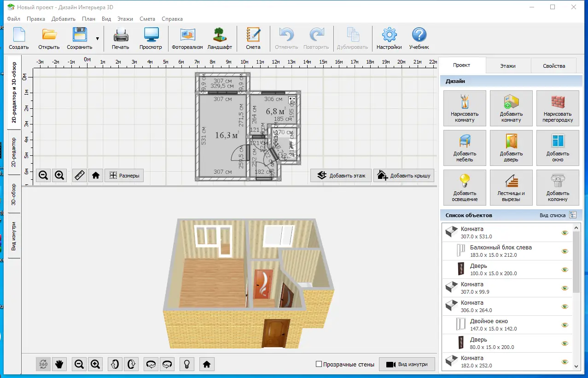Open the Добавить menu
The image size is (588, 378).
(x=64, y=19)
